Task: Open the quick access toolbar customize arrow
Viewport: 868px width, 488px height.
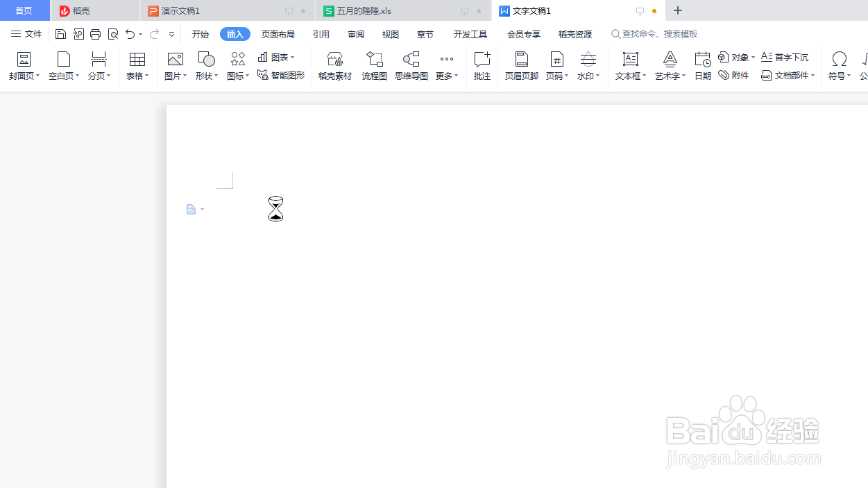Action: coord(171,34)
